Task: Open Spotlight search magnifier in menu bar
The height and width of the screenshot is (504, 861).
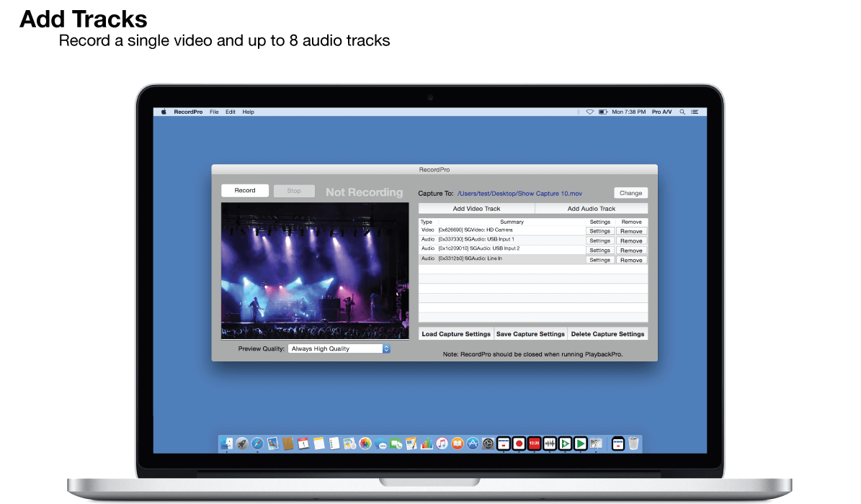Action: (x=682, y=112)
